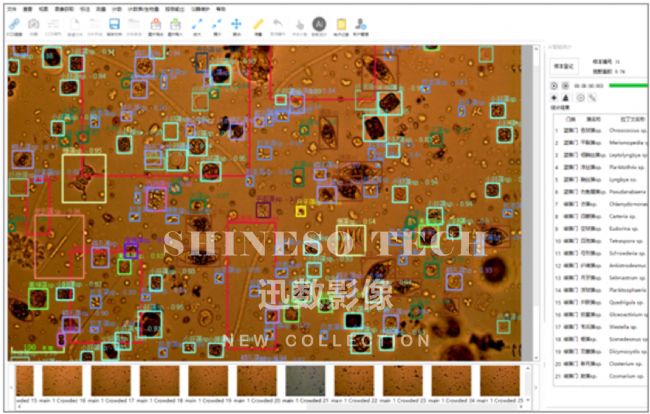Click the camera capture icon in toolbar
This screenshot has width=650, height=414.
pyautogui.click(x=34, y=24)
